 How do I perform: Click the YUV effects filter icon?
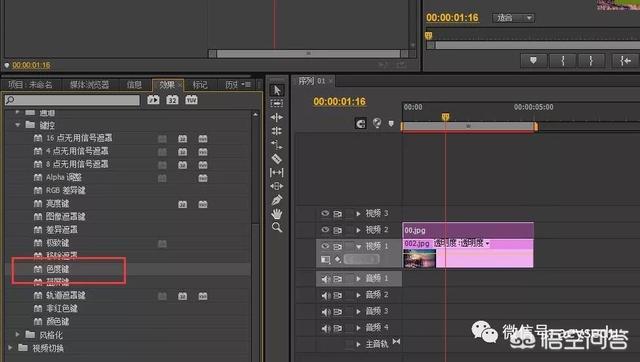point(191,100)
